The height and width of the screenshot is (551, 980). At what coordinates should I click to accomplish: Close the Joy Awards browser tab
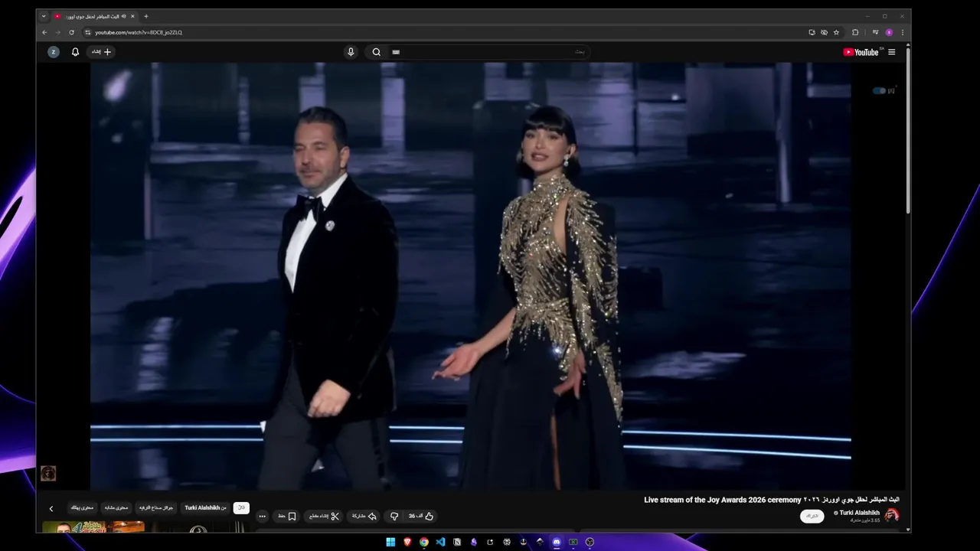pyautogui.click(x=132, y=16)
